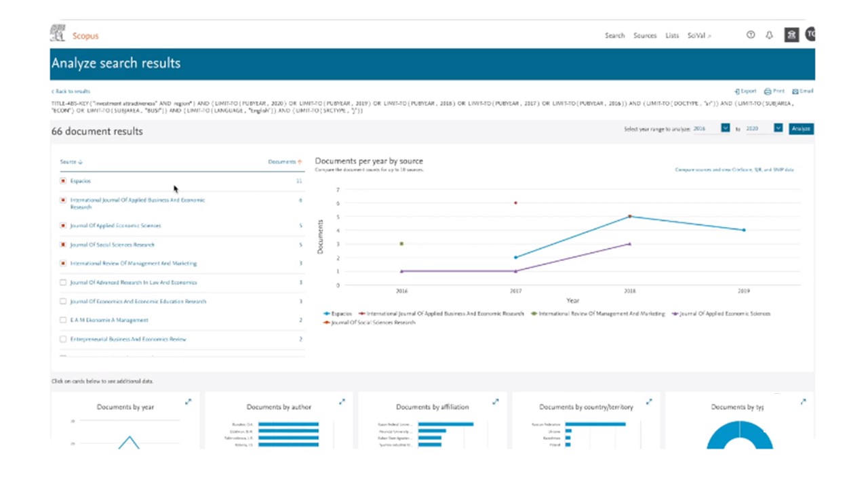Open the notifications bell icon
This screenshot has height=488, width=868.
point(769,35)
